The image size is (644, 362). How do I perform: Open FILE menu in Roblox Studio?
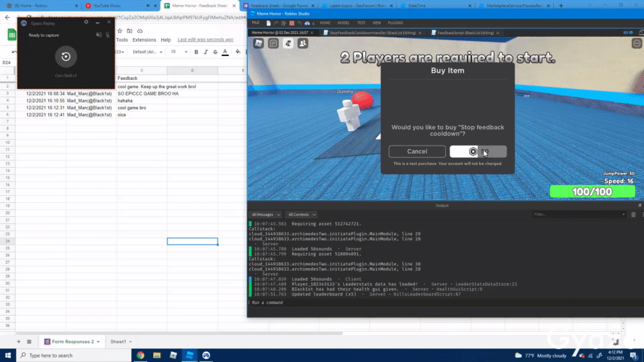[x=256, y=23]
